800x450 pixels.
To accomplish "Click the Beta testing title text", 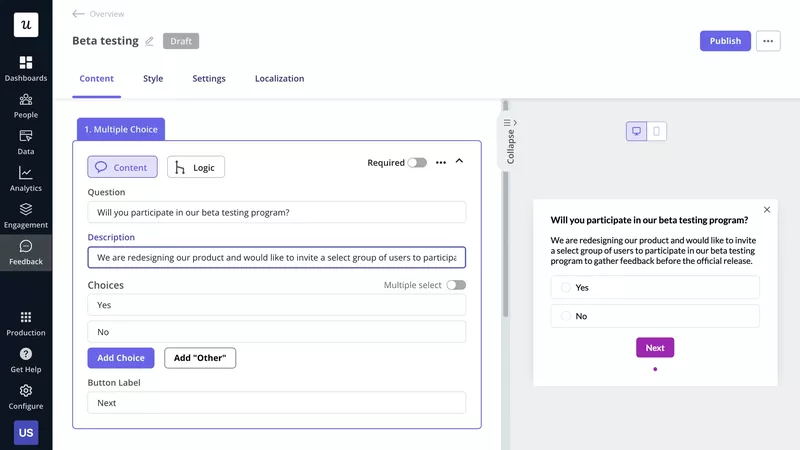I will tap(105, 41).
